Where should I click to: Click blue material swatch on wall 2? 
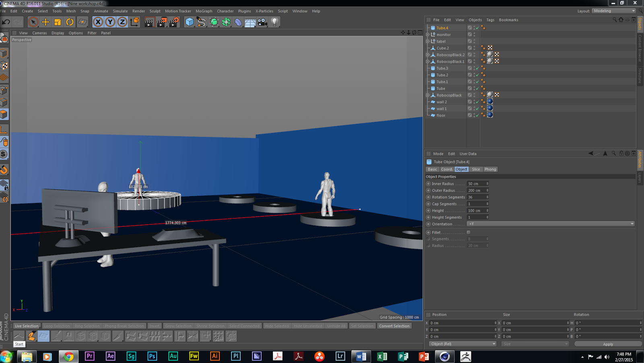[x=490, y=102]
